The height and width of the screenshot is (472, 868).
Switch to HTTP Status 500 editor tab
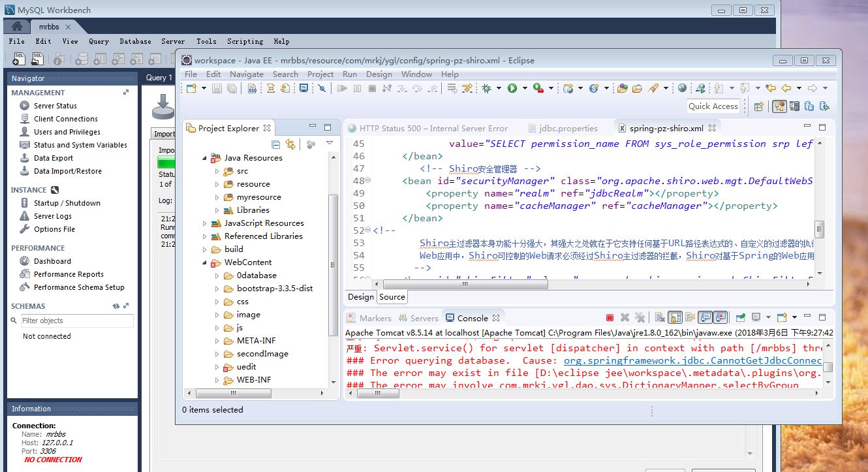pyautogui.click(x=428, y=128)
